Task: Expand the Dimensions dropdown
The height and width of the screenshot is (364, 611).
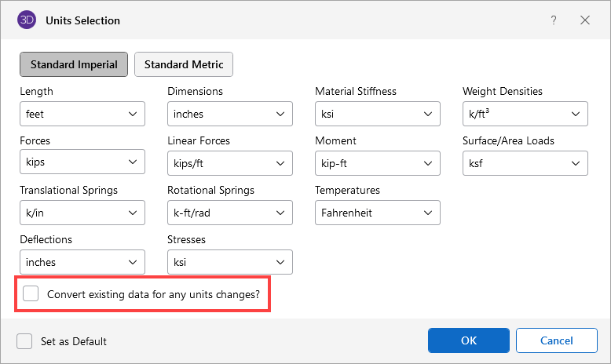Action: [x=230, y=114]
